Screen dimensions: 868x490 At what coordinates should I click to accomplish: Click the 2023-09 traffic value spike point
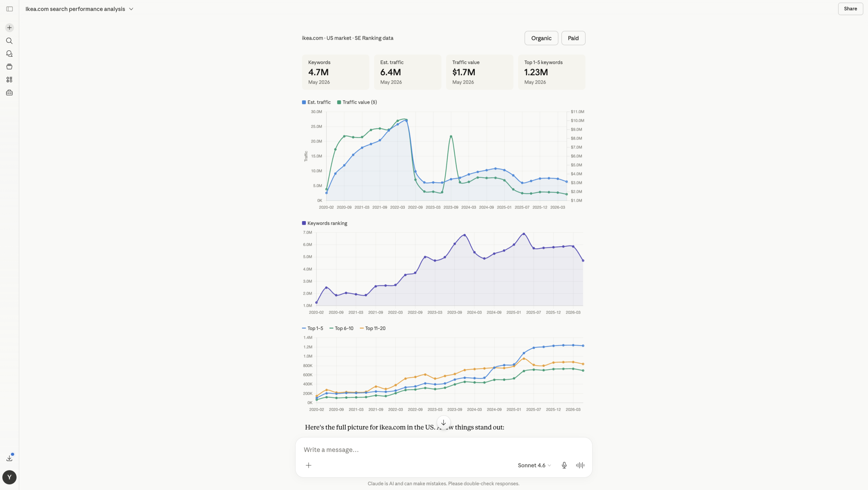click(451, 136)
